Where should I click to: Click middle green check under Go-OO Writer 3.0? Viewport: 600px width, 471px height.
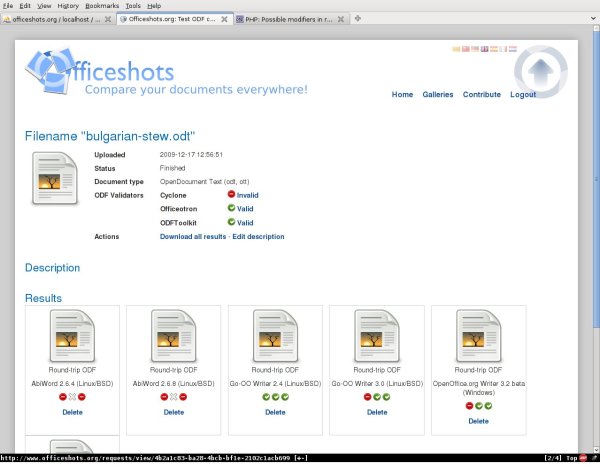coord(377,397)
